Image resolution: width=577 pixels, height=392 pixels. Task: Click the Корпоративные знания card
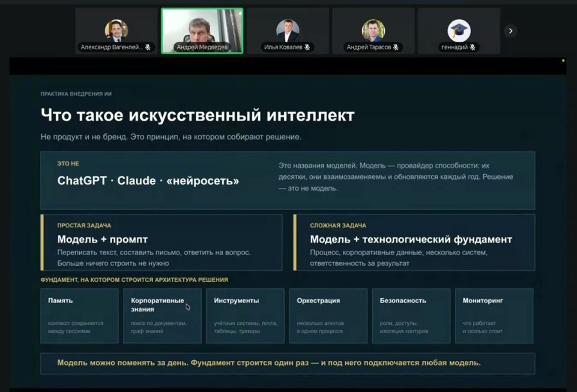162,316
